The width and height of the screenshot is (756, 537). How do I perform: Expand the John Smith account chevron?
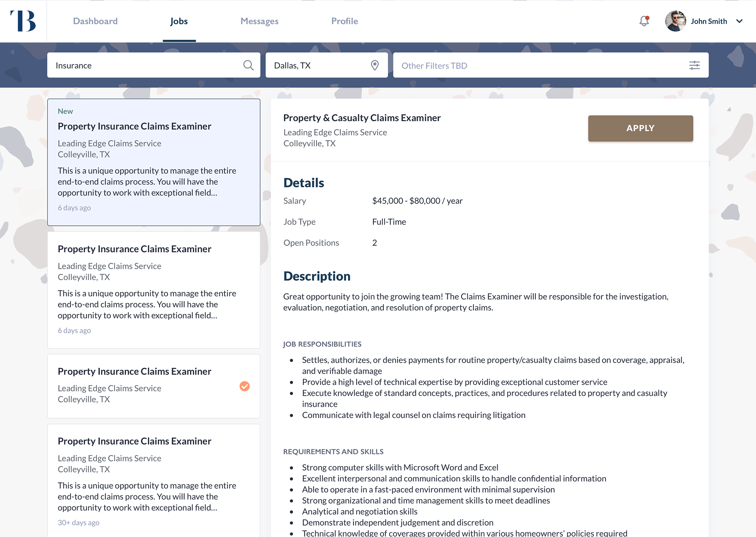coord(739,21)
